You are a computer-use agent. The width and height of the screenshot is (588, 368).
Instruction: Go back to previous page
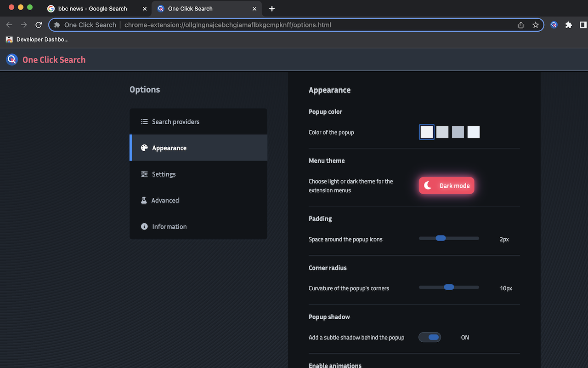click(x=9, y=25)
